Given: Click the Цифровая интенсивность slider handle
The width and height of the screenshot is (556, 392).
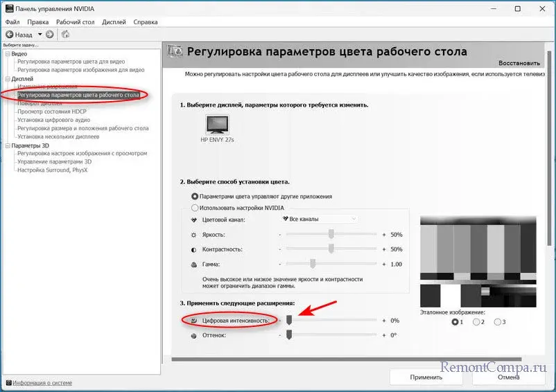Looking at the screenshot, I should coord(289,321).
